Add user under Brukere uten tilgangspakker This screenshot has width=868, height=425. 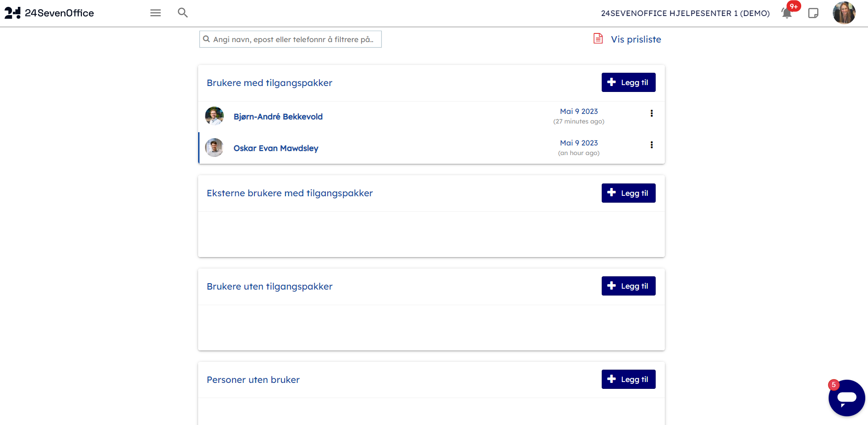[628, 286]
